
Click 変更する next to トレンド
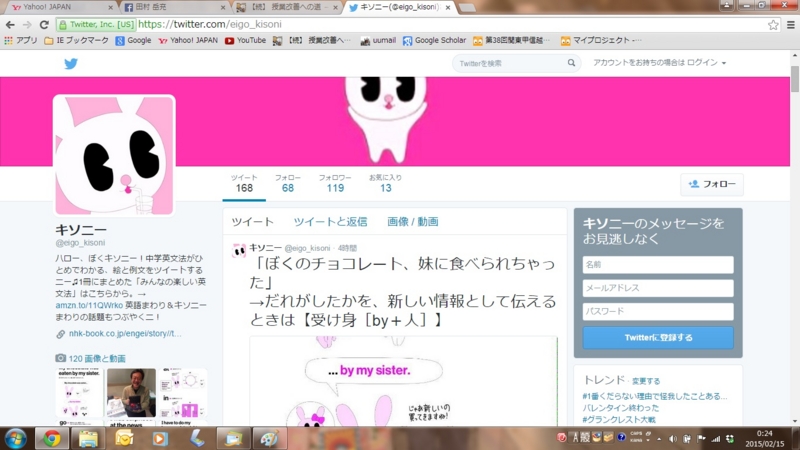pyautogui.click(x=646, y=381)
